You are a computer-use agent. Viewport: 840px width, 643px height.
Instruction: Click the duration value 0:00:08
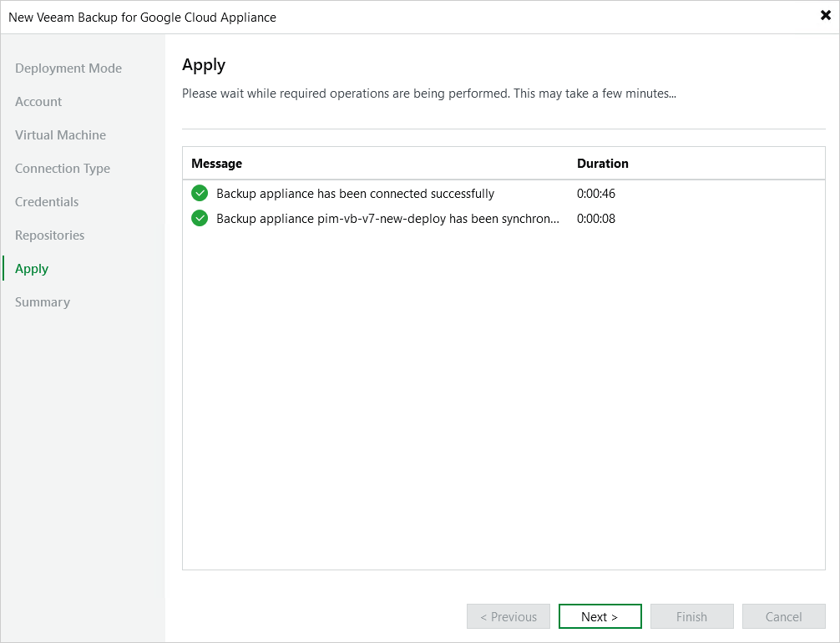click(596, 219)
